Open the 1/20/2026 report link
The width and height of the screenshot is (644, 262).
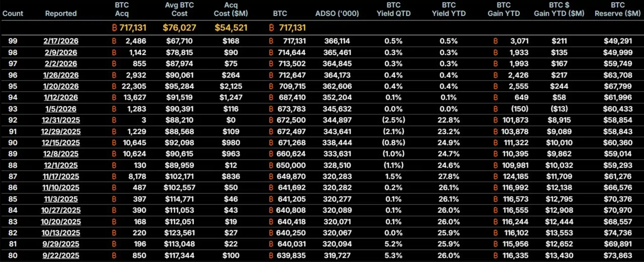pyautogui.click(x=61, y=86)
